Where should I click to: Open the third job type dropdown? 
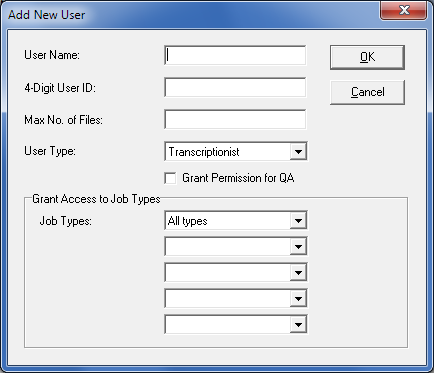tap(236, 272)
